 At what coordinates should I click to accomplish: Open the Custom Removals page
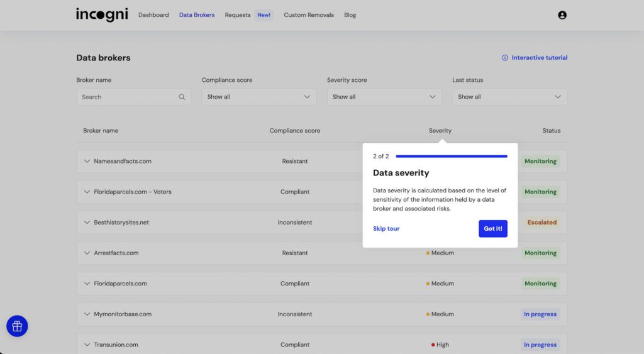[x=309, y=15]
